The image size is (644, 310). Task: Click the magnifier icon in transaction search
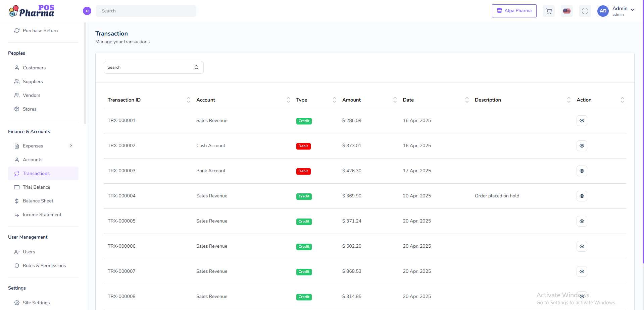point(197,67)
